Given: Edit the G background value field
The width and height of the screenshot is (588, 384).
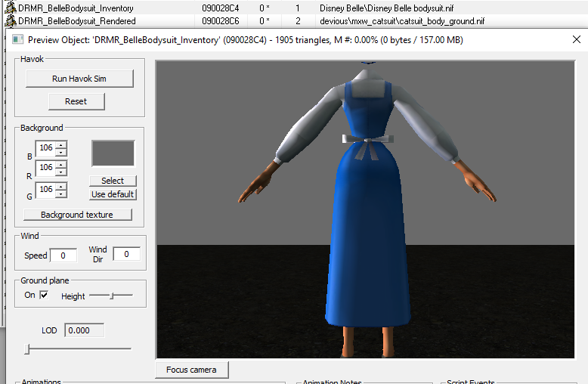Looking at the screenshot, I should (x=45, y=190).
